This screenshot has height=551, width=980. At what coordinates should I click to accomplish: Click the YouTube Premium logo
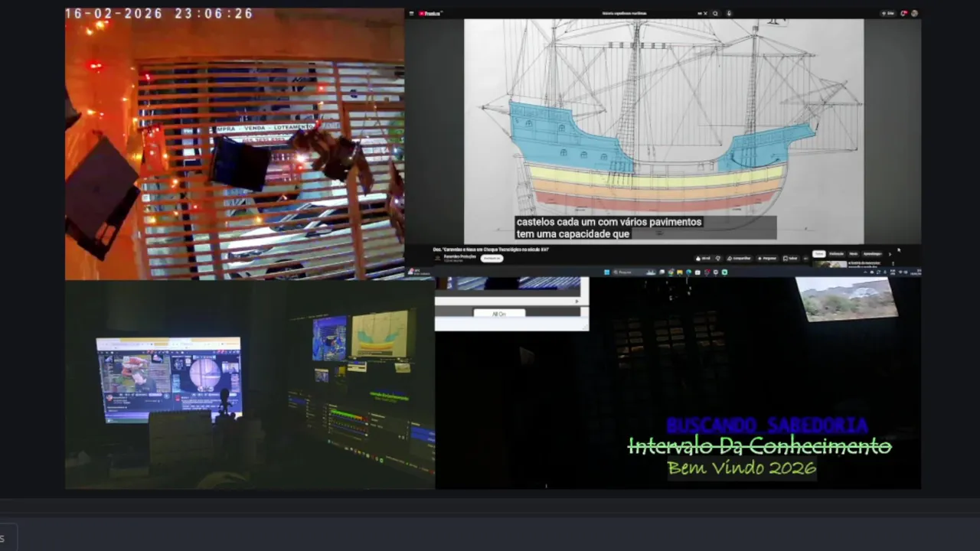coord(430,13)
